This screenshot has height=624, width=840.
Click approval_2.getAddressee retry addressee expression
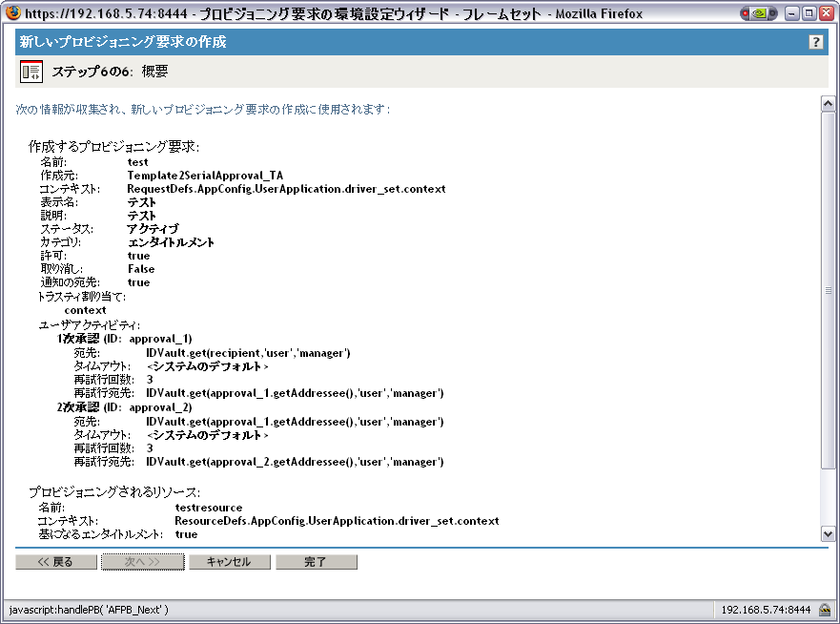point(295,462)
